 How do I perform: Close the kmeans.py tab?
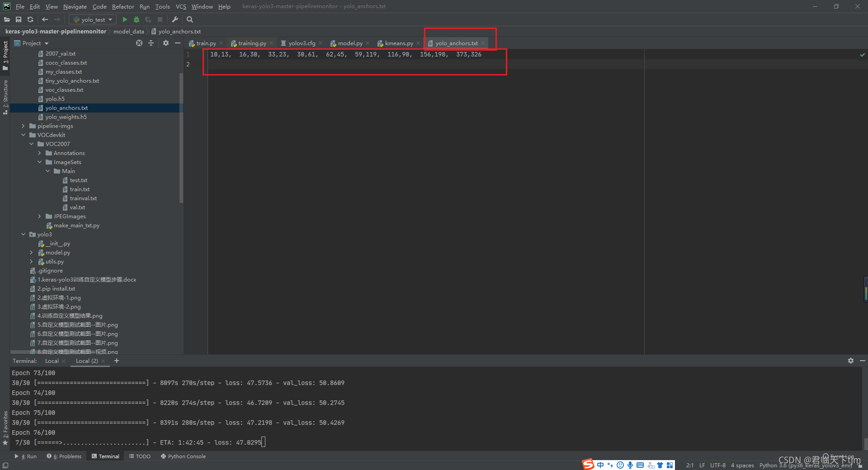[418, 43]
